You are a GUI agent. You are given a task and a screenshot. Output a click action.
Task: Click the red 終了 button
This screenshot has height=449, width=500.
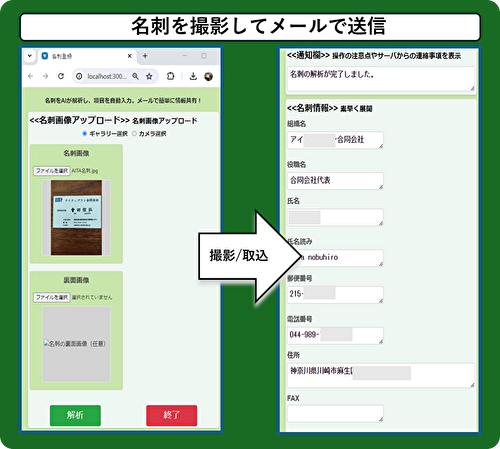coord(172,415)
